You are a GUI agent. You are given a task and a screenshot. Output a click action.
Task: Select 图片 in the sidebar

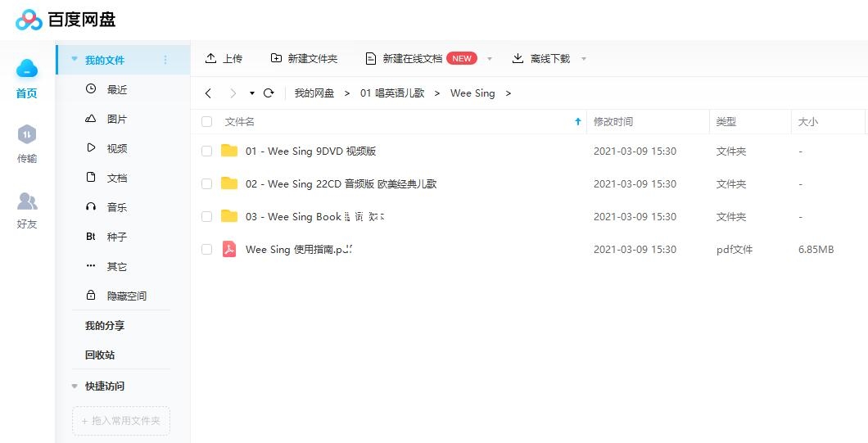point(117,119)
